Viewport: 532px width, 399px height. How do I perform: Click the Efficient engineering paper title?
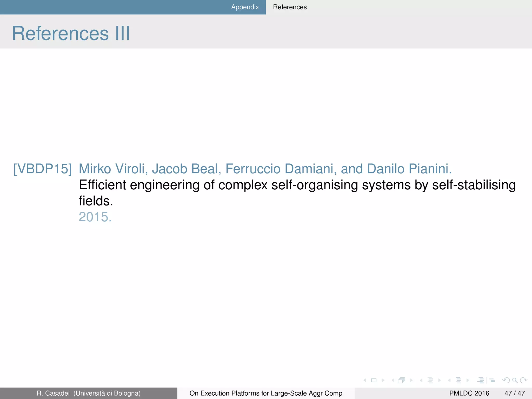[x=297, y=193]
